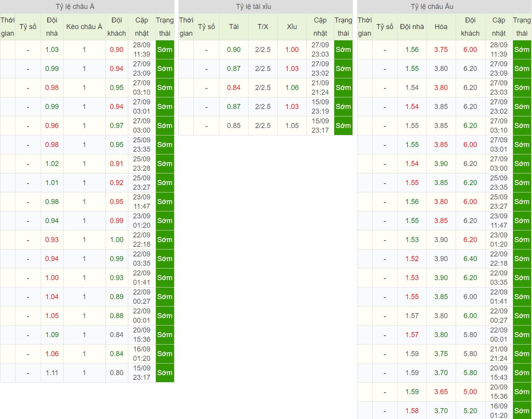Select the 0.84 Tài odds value
The width and height of the screenshot is (532, 419).
(234, 88)
